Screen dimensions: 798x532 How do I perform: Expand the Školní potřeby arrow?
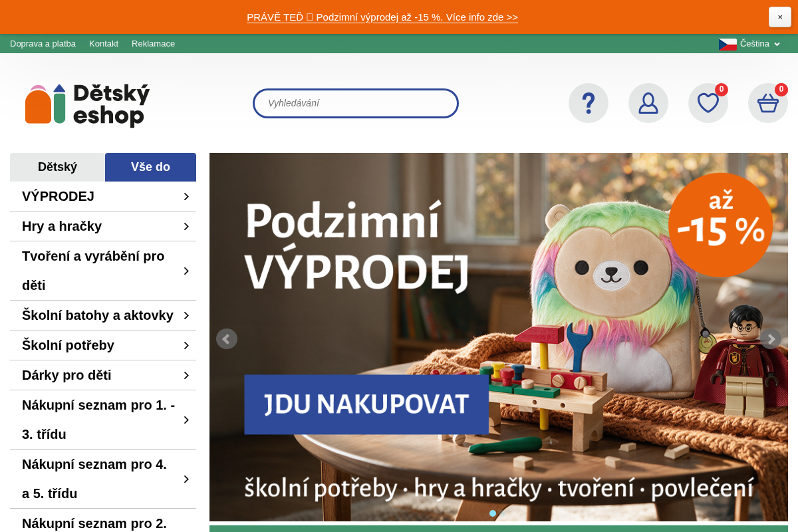click(186, 345)
